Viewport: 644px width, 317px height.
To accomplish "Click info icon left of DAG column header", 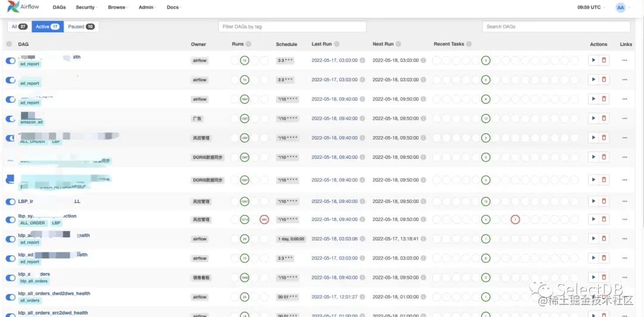I will [10, 44].
